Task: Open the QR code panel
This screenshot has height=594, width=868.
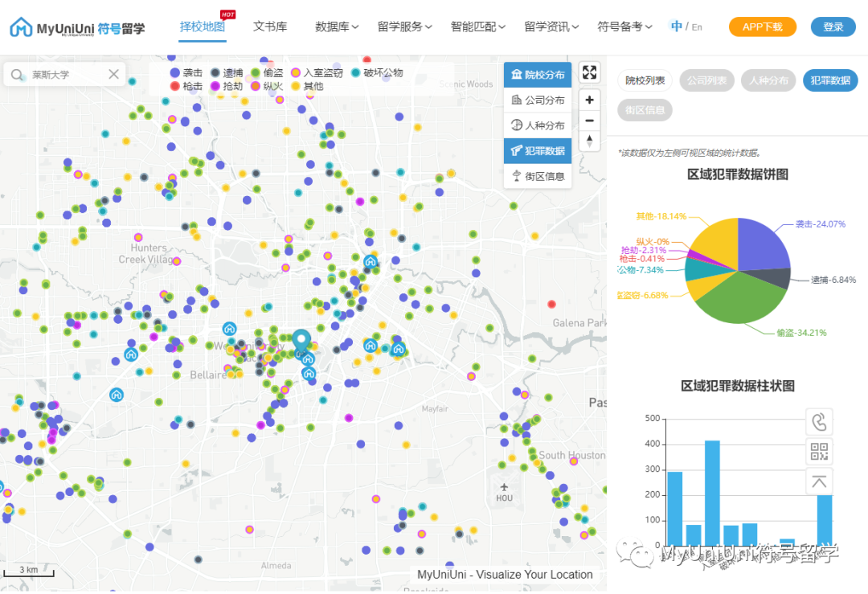Action: [819, 452]
